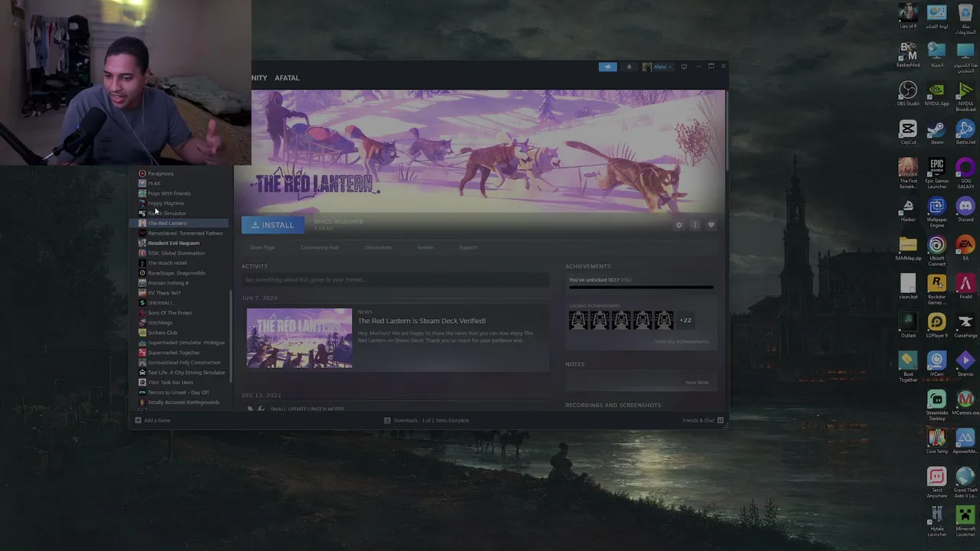The width and height of the screenshot is (980, 551).
Task: Open The Red Lantern manage settings gear
Action: (x=678, y=225)
